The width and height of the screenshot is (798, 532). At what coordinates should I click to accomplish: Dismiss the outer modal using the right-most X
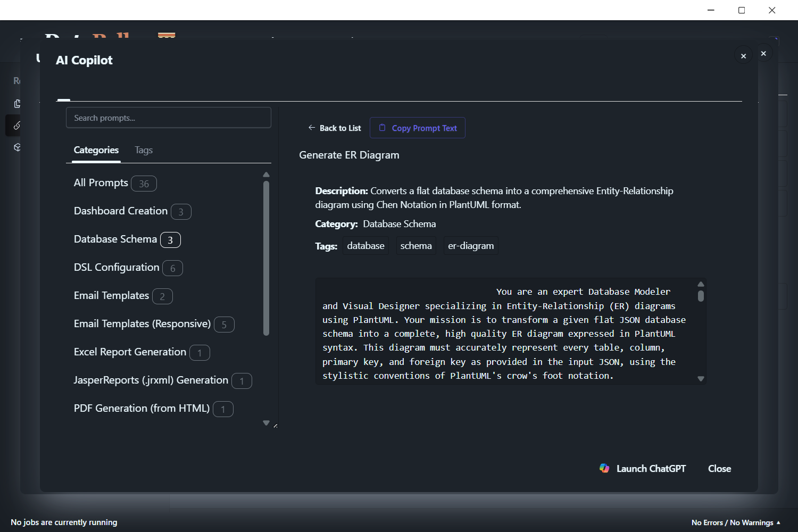[763, 53]
